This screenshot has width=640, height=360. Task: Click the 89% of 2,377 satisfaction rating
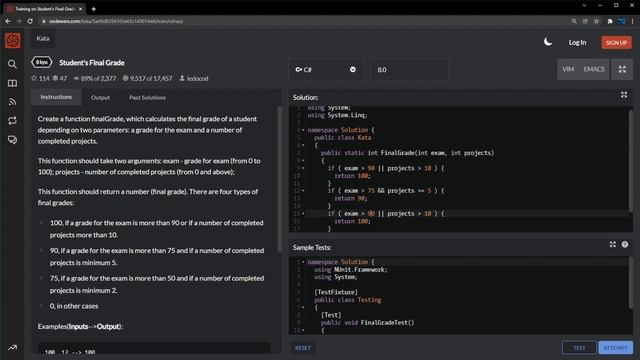point(95,78)
